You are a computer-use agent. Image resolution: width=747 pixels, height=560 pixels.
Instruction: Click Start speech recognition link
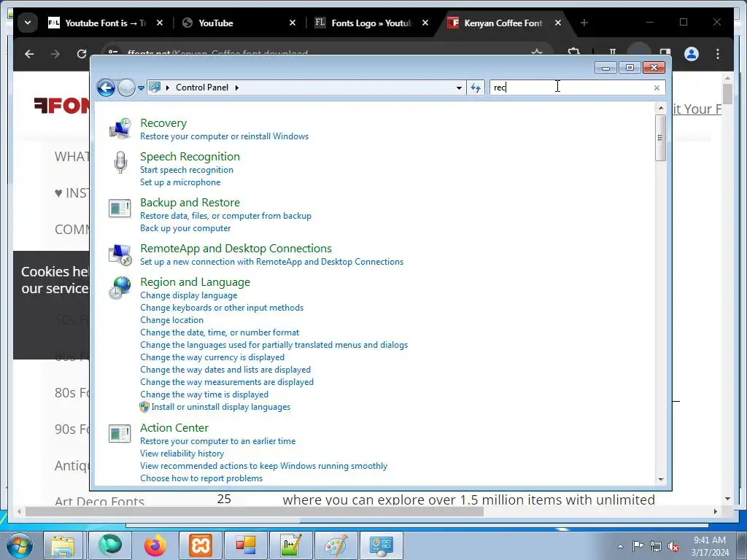[x=187, y=170]
